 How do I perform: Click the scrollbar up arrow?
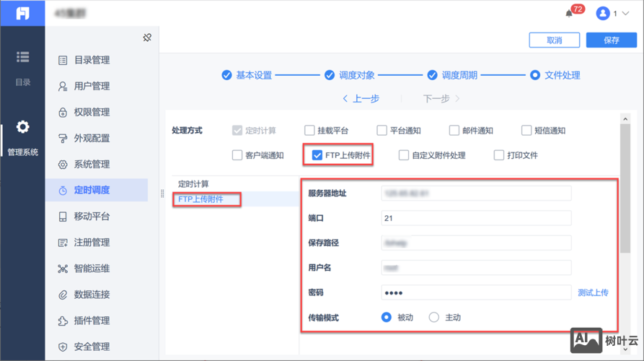tap(625, 119)
